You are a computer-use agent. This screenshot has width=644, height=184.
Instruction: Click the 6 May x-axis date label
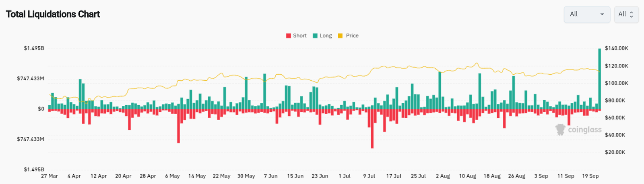172,176
